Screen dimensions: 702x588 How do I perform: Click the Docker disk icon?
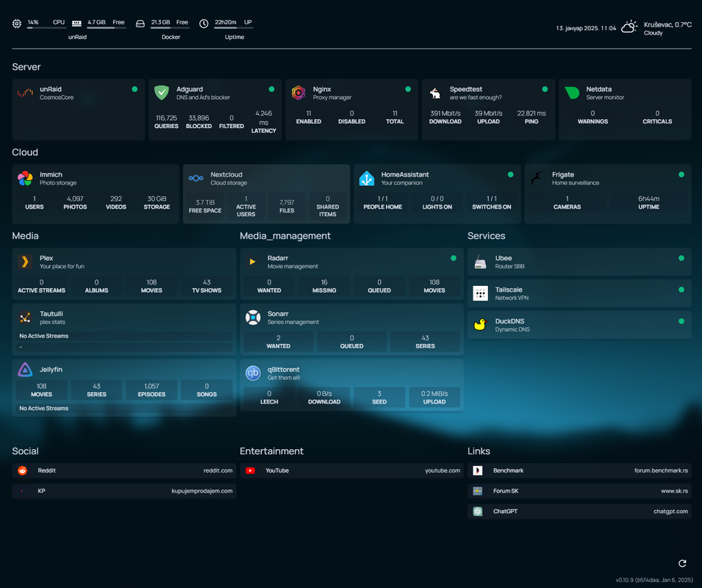140,24
